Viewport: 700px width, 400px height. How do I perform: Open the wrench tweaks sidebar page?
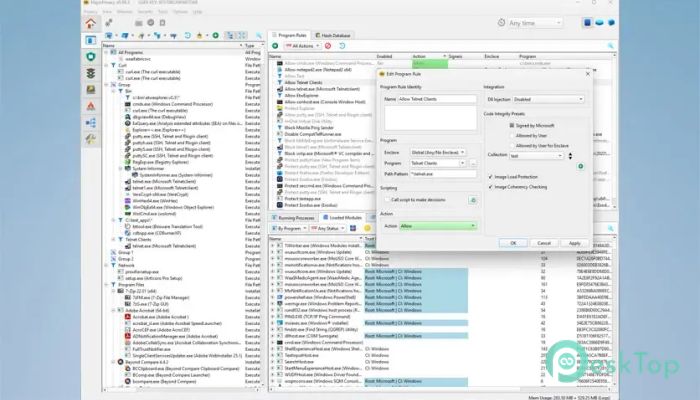(91, 139)
